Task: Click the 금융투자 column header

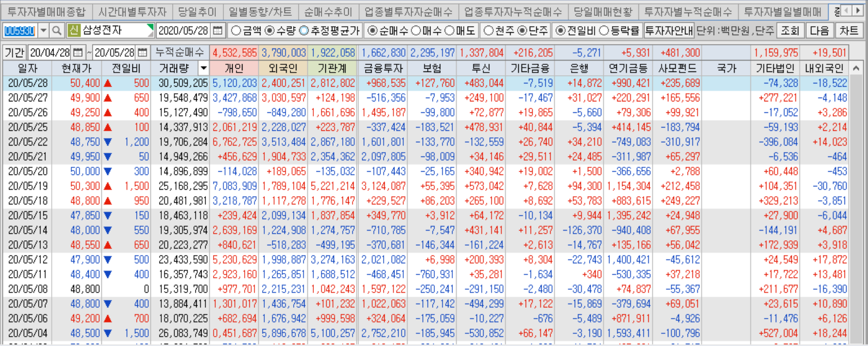Action: [383, 69]
